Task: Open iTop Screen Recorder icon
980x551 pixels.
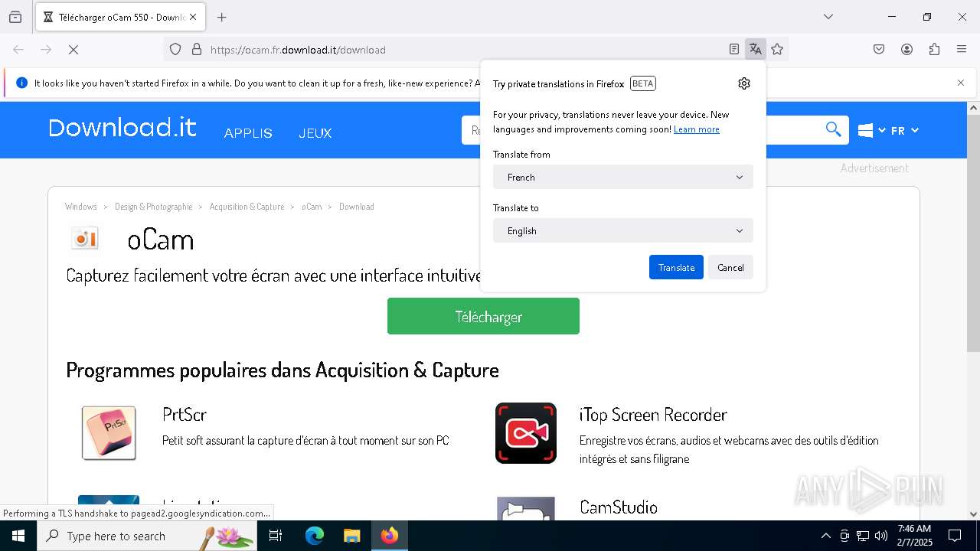Action: (526, 433)
